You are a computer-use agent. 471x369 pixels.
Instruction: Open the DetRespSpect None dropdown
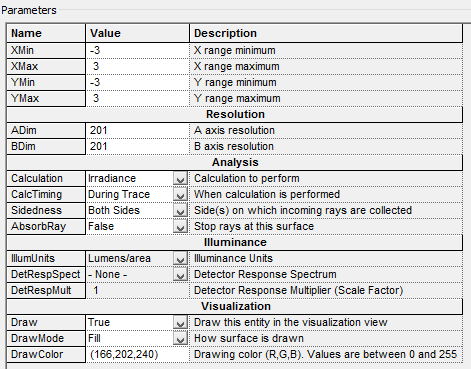pyautogui.click(x=180, y=274)
